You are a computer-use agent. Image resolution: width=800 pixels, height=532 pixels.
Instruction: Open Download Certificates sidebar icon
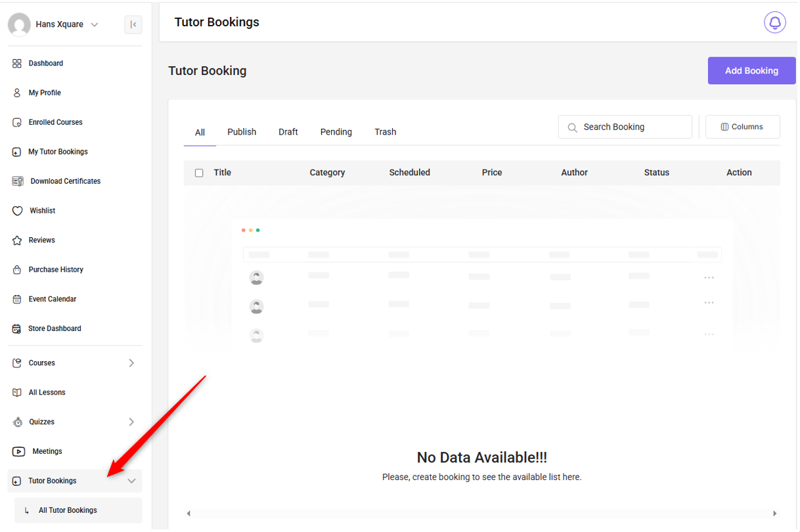pyautogui.click(x=18, y=181)
